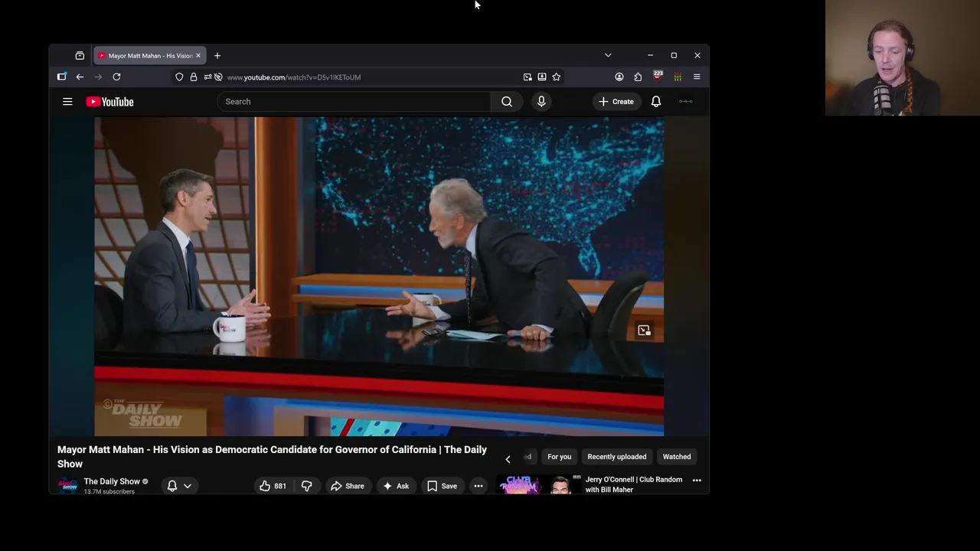The height and width of the screenshot is (551, 980).
Task: Click the video title text
Action: tap(272, 457)
